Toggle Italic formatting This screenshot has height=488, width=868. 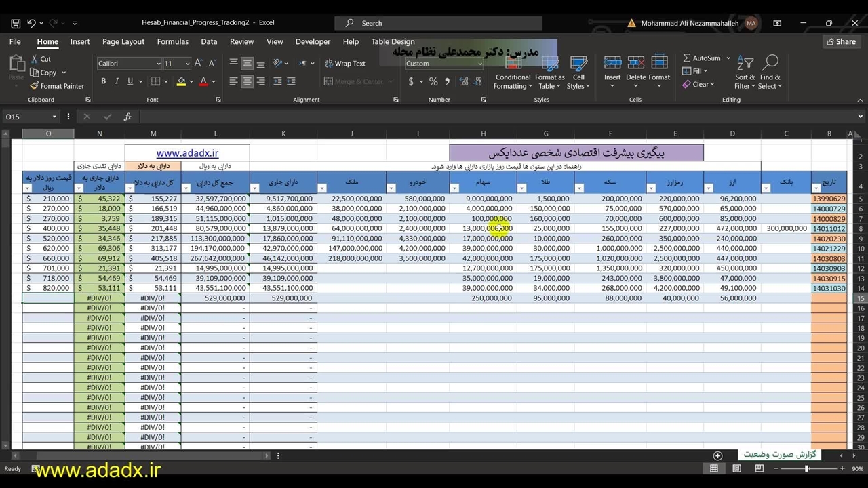[x=117, y=81]
